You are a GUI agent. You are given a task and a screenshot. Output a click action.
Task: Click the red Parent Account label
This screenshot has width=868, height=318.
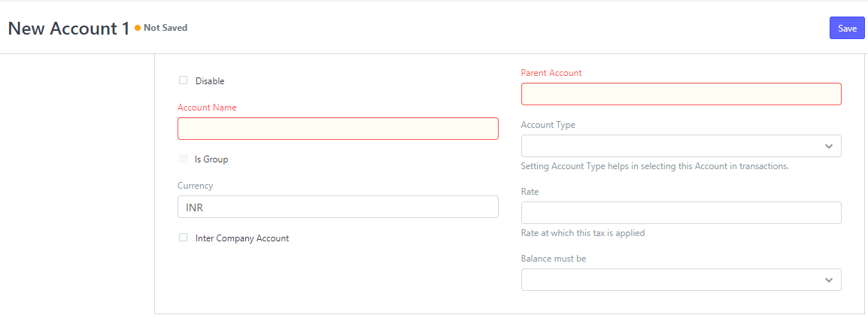click(551, 72)
